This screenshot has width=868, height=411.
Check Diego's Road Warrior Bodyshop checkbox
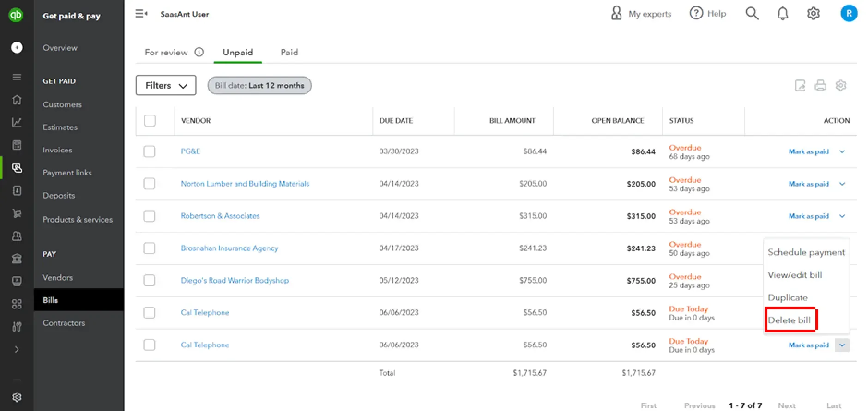(x=150, y=280)
